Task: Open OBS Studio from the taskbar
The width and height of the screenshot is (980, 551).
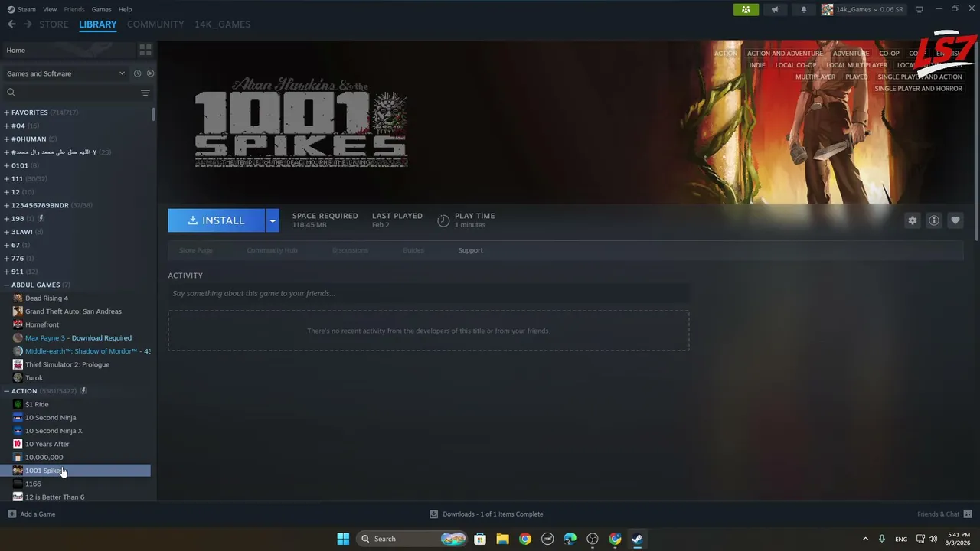Action: [x=593, y=539]
